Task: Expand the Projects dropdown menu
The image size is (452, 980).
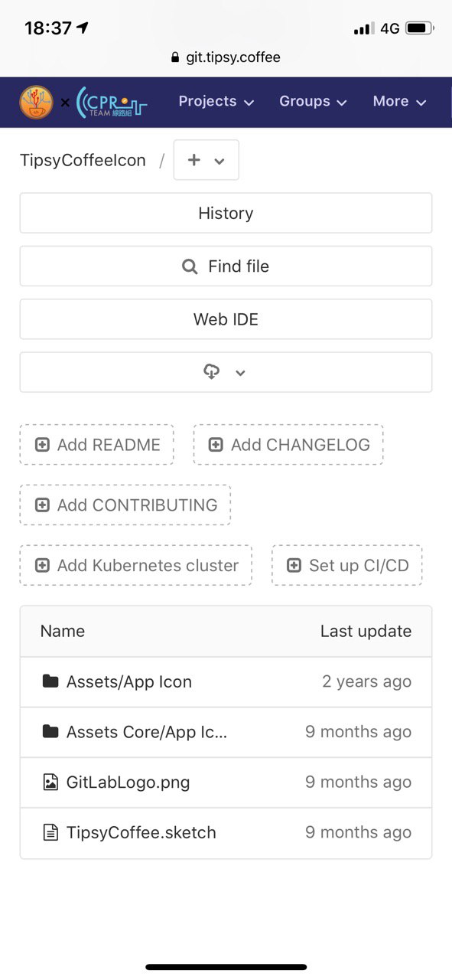Action: 216,102
